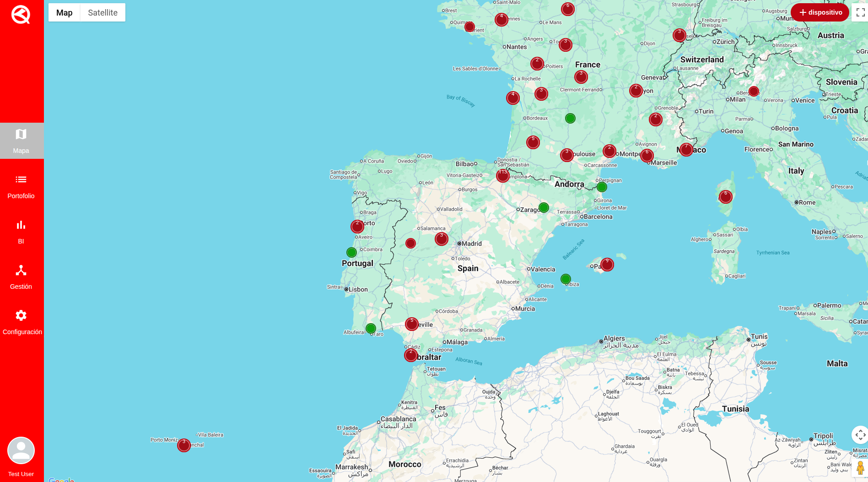Open the Gestión section
The height and width of the screenshot is (482, 868).
tap(22, 277)
